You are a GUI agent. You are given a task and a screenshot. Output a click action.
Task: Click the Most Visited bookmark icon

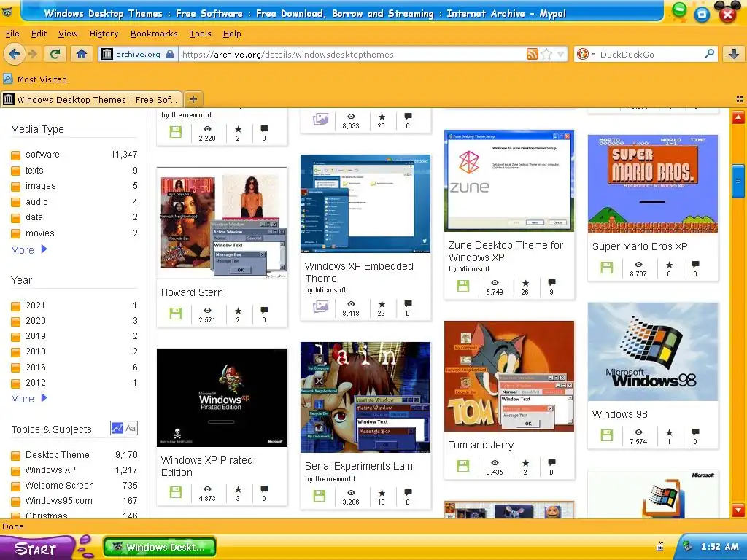tap(7, 79)
